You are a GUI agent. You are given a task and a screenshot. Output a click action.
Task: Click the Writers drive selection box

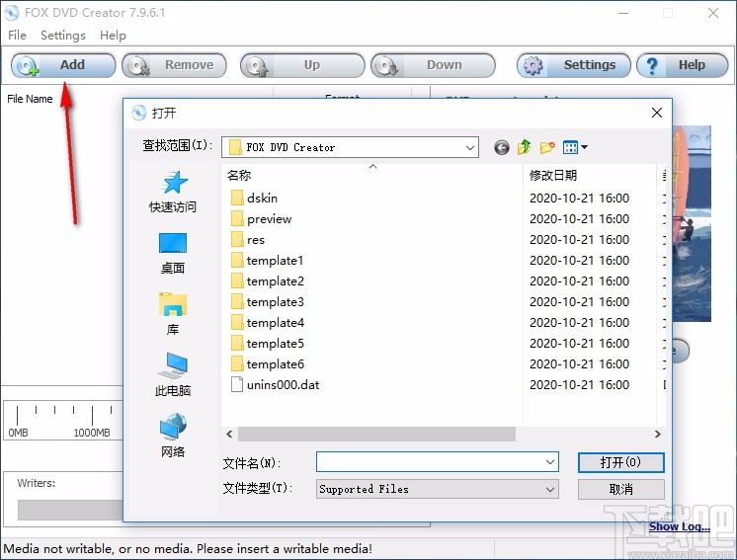click(x=70, y=510)
